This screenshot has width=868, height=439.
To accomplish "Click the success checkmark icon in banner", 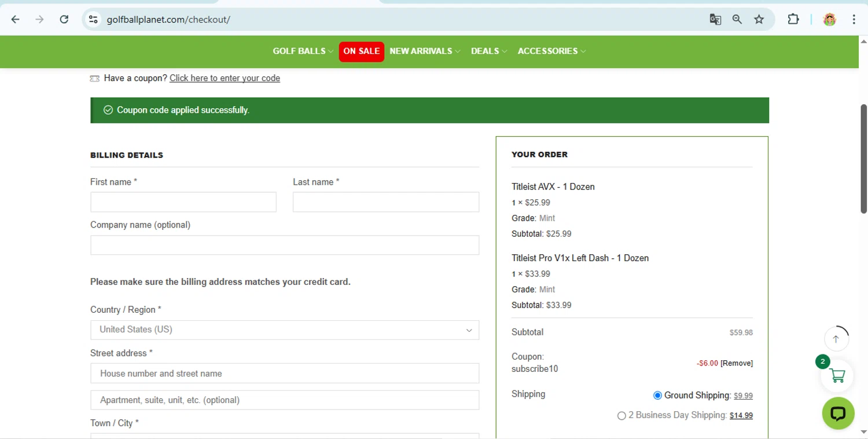I will 108,110.
